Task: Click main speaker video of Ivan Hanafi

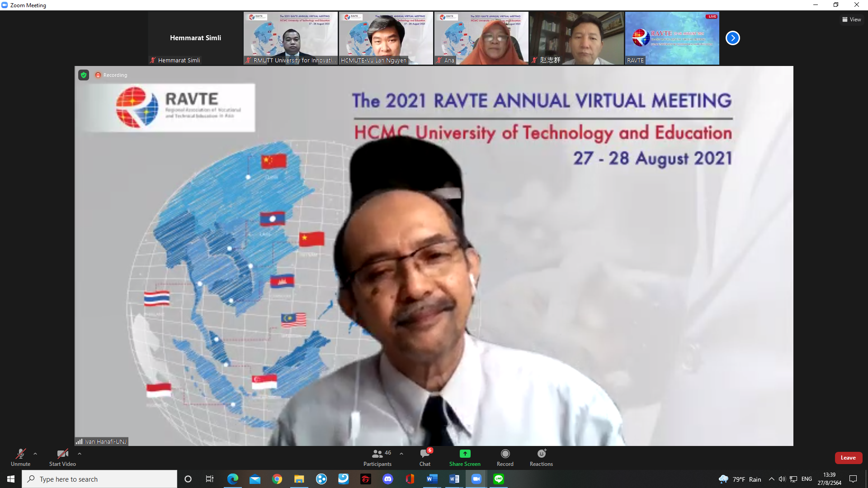Action: 434,256
